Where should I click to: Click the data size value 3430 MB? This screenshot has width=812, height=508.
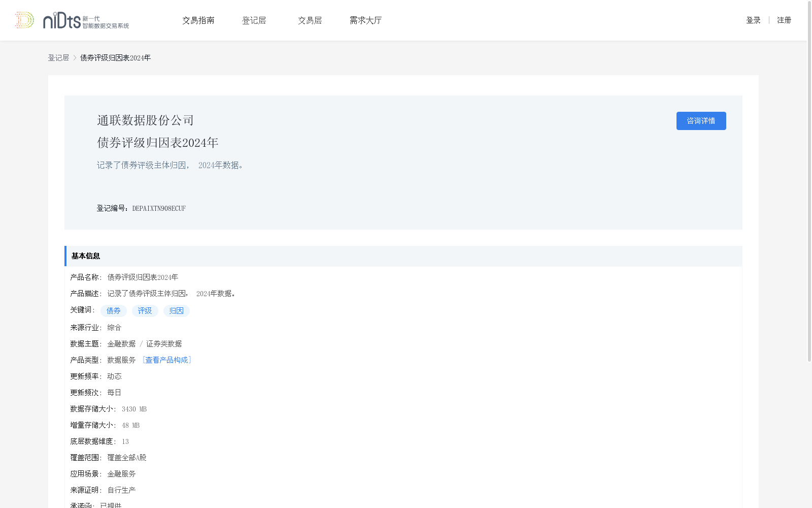[x=134, y=409]
